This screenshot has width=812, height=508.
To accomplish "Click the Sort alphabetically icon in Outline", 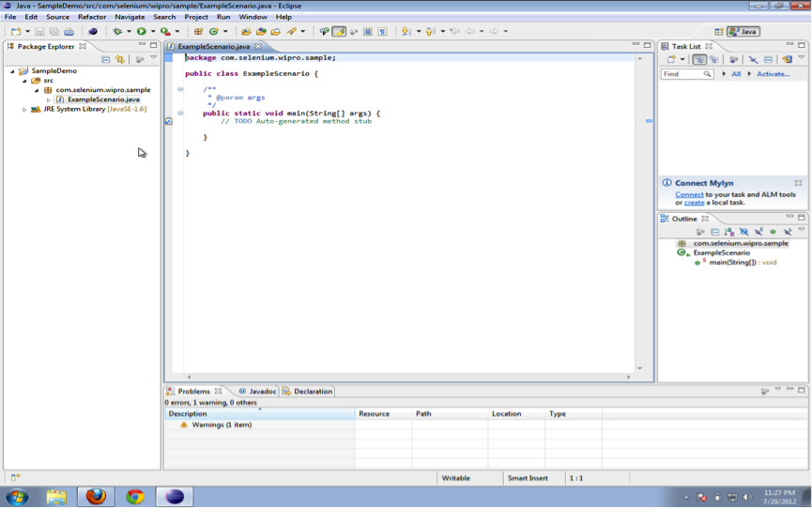I will pos(729,232).
